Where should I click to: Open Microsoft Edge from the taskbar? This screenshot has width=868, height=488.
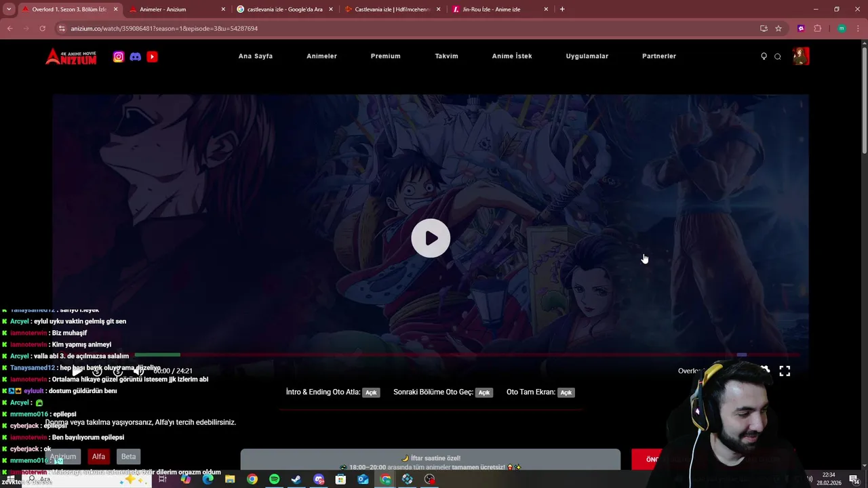coord(208,479)
